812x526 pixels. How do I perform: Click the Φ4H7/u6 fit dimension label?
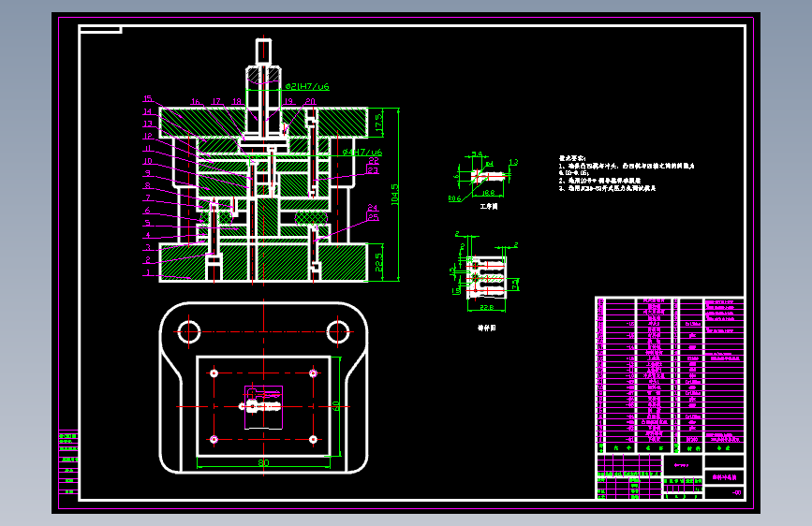point(362,153)
